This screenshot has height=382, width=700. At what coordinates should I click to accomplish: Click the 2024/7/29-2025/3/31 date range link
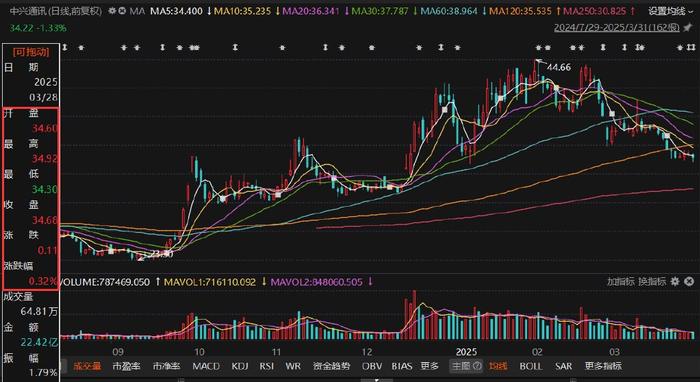click(x=617, y=28)
